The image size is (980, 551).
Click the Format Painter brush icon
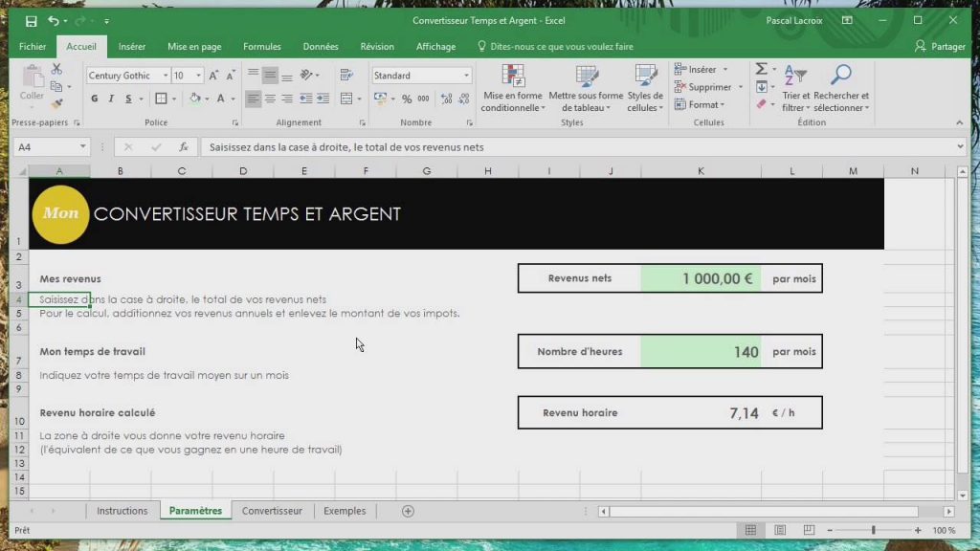coord(56,103)
